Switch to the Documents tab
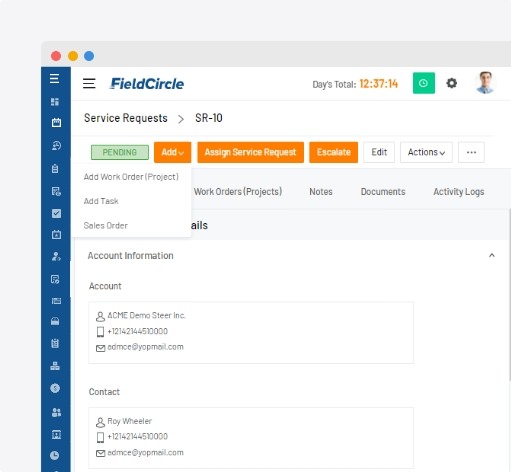 [383, 192]
